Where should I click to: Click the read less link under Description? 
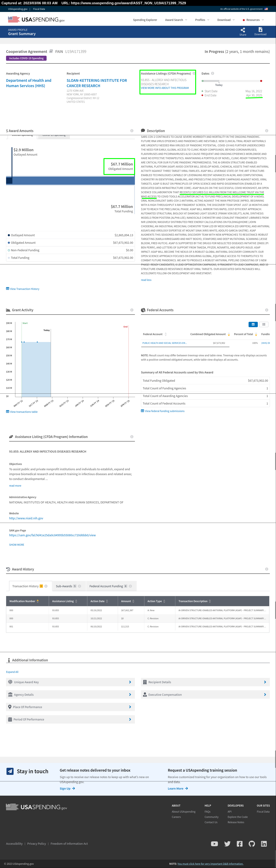[x=146, y=280]
